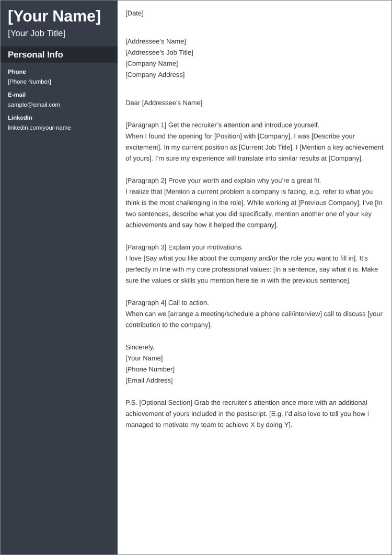
Task: Click the Sincerely, closing line
Action: tap(140, 347)
